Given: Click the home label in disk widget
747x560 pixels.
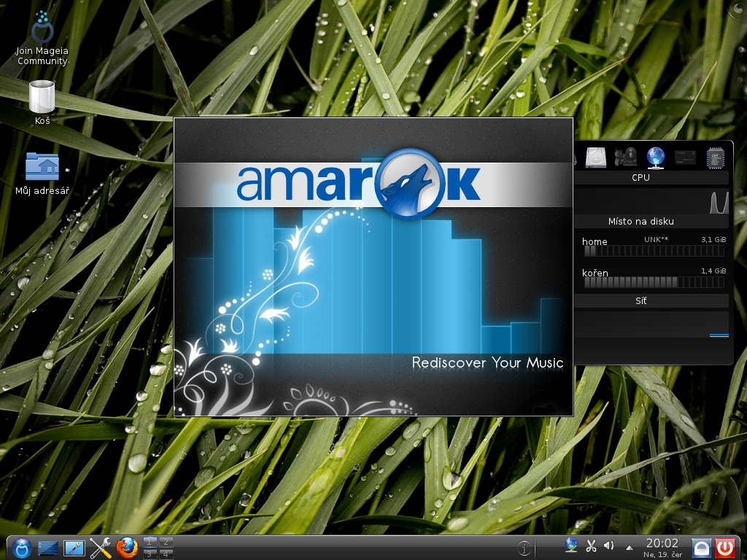Looking at the screenshot, I should tap(595, 241).
